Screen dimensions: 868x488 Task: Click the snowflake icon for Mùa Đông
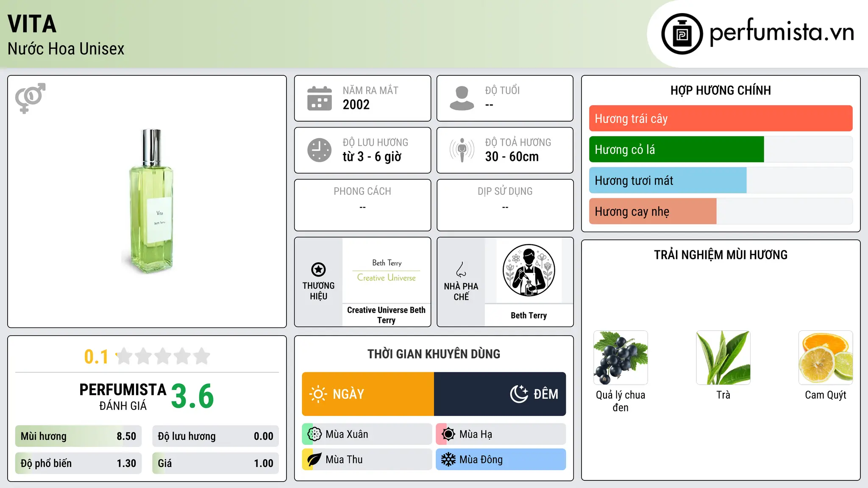point(448,460)
